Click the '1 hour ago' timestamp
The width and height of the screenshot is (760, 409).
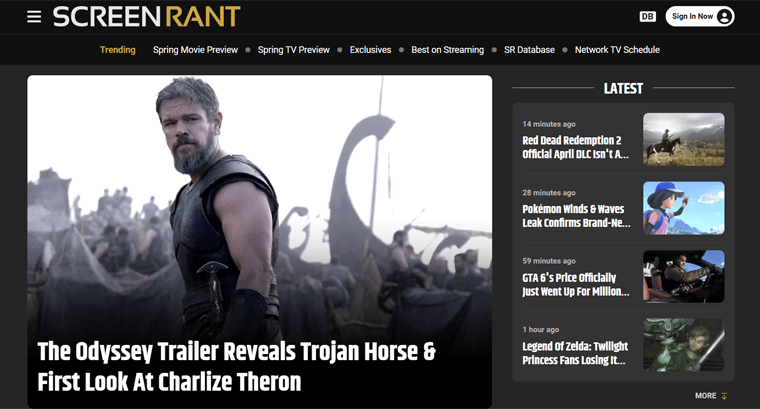click(x=540, y=330)
